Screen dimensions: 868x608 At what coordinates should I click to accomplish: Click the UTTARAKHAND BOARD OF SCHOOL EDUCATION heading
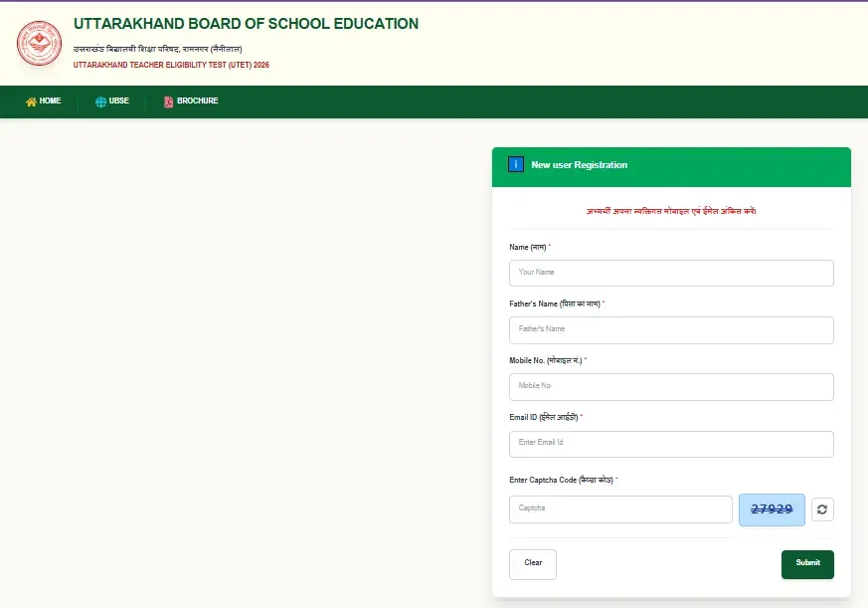pyautogui.click(x=246, y=24)
